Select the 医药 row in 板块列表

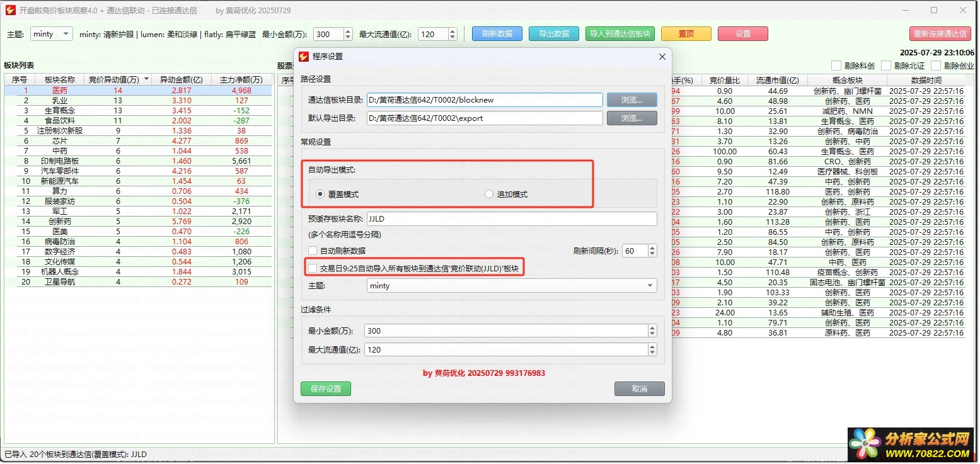click(x=138, y=91)
